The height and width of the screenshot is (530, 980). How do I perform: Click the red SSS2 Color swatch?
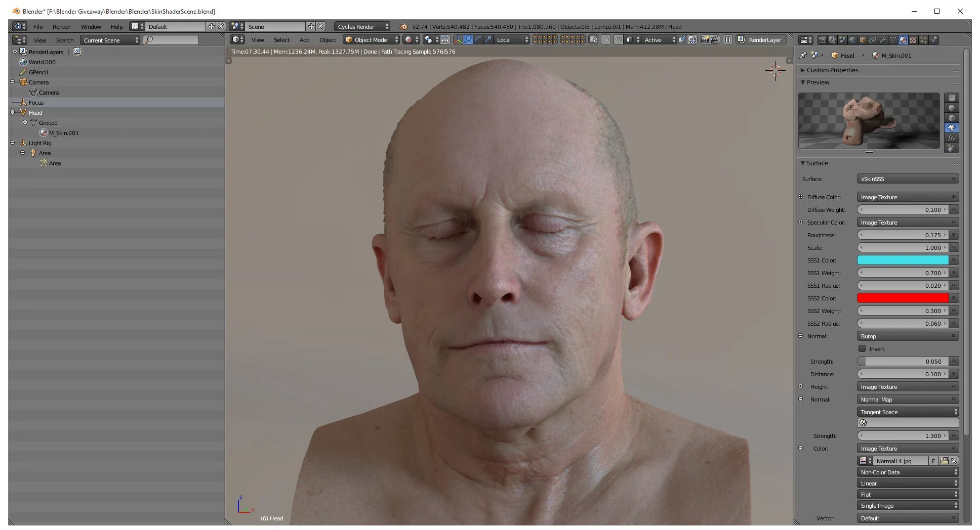click(x=903, y=298)
